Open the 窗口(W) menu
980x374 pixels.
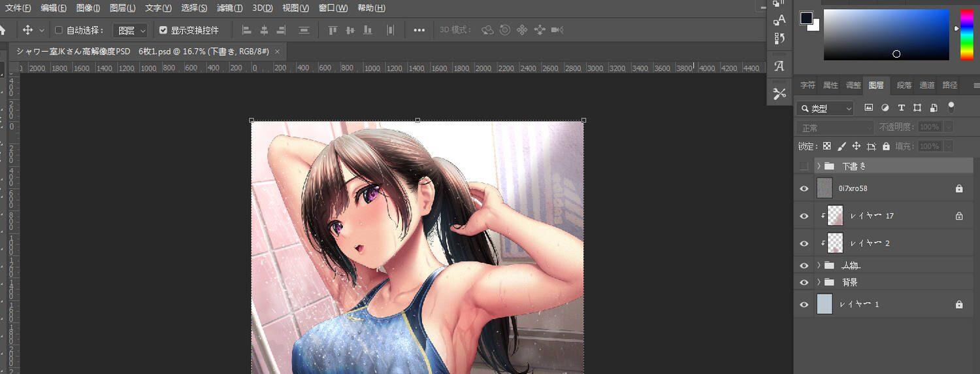pyautogui.click(x=333, y=8)
